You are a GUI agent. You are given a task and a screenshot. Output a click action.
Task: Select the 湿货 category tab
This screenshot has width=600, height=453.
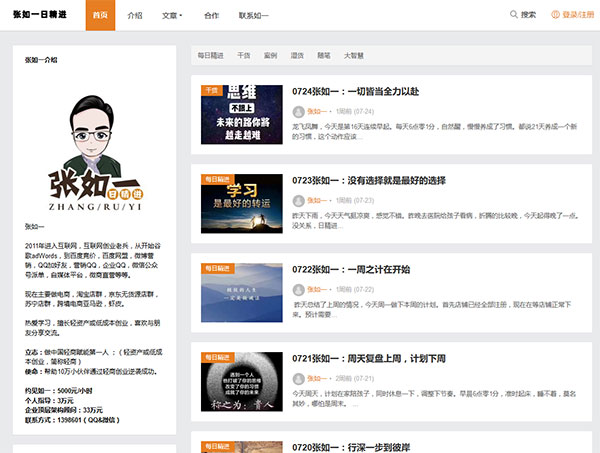point(297,55)
